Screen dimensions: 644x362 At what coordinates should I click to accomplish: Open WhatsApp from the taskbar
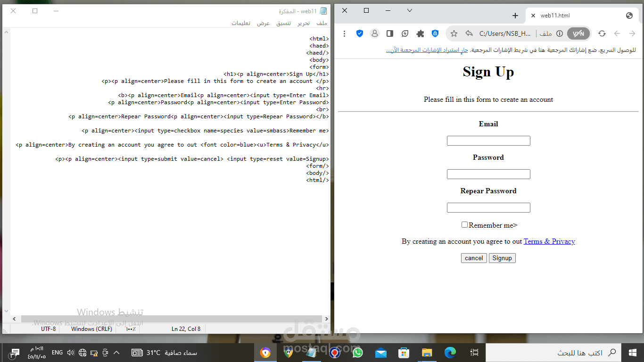358,353
